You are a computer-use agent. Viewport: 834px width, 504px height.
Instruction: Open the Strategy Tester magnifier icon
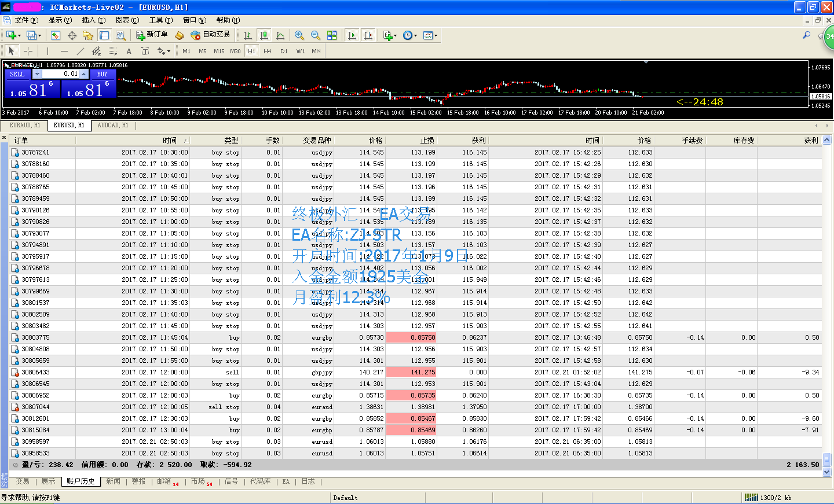(x=120, y=35)
